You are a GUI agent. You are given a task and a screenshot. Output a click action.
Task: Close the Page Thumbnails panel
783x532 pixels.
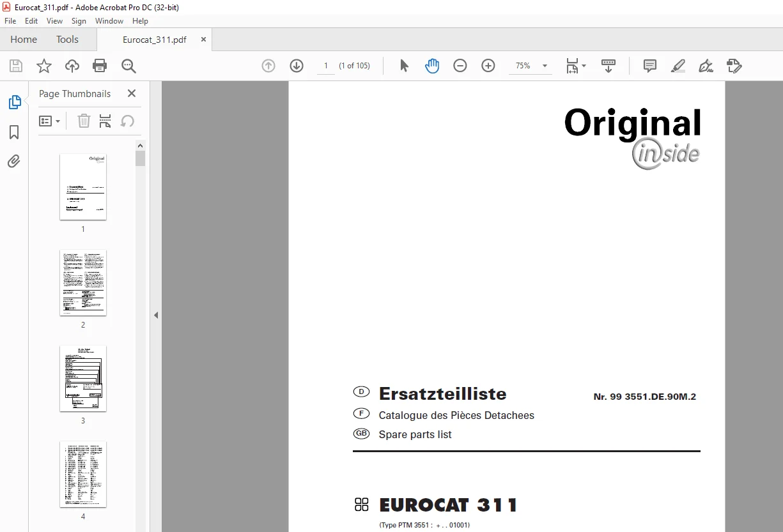pos(132,93)
